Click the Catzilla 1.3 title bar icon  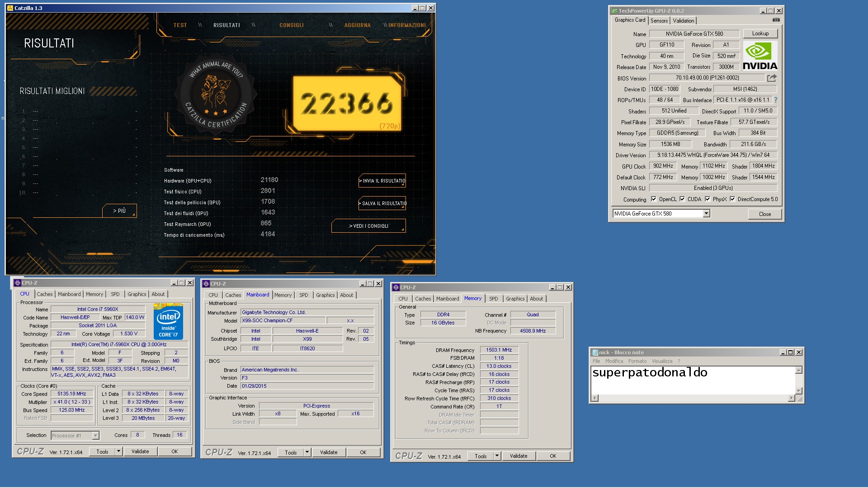(10, 8)
